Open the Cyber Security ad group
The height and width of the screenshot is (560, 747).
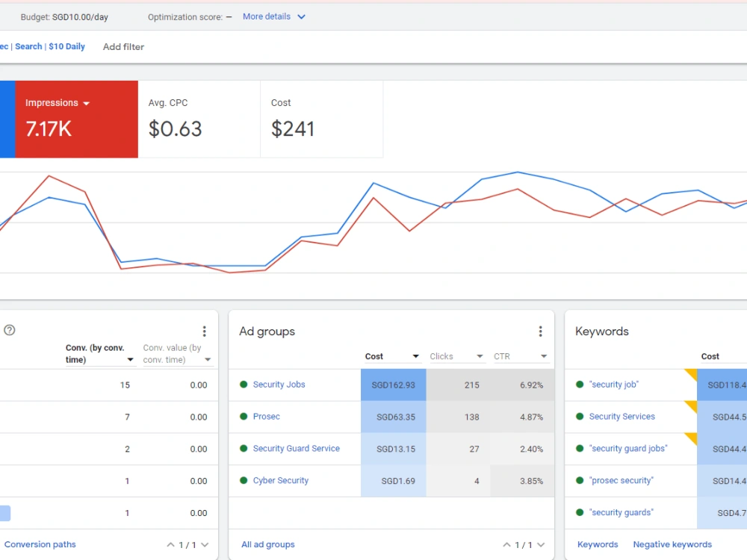click(281, 480)
